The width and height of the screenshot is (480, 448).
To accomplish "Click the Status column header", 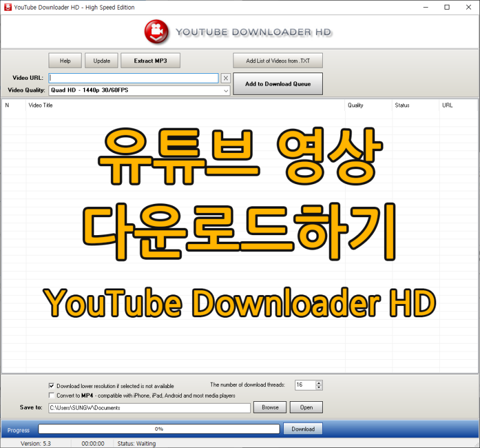I will pyautogui.click(x=416, y=106).
